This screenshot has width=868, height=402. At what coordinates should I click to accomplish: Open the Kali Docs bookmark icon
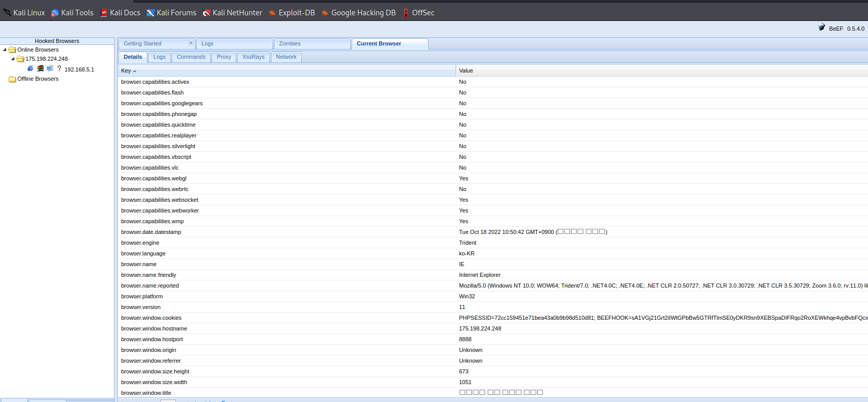[104, 13]
